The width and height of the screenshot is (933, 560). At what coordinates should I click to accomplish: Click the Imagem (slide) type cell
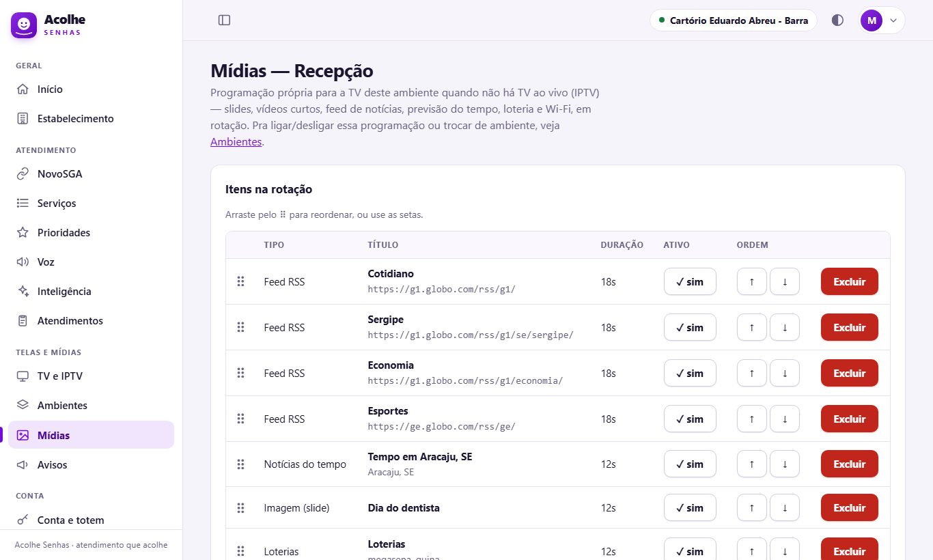click(296, 508)
